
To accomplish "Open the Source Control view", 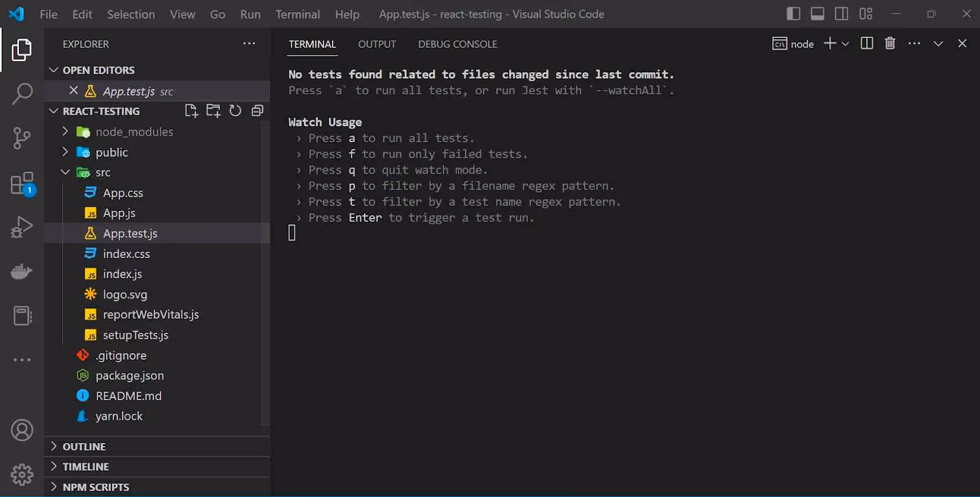I will coord(22,138).
